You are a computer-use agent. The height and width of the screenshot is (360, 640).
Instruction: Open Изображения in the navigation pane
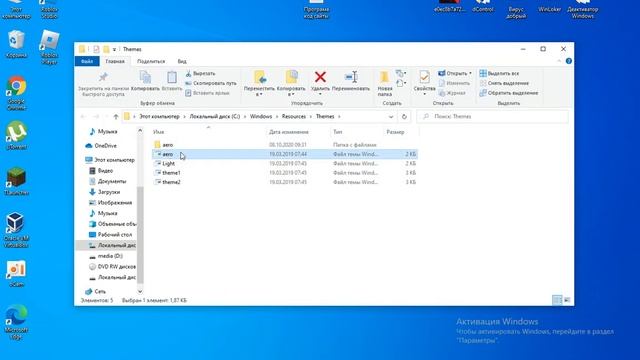111,202
